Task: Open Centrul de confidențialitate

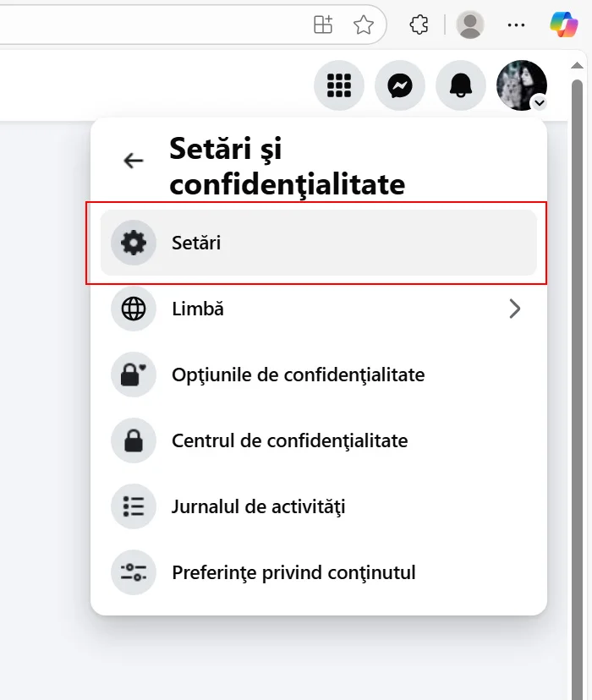Action: (x=289, y=440)
